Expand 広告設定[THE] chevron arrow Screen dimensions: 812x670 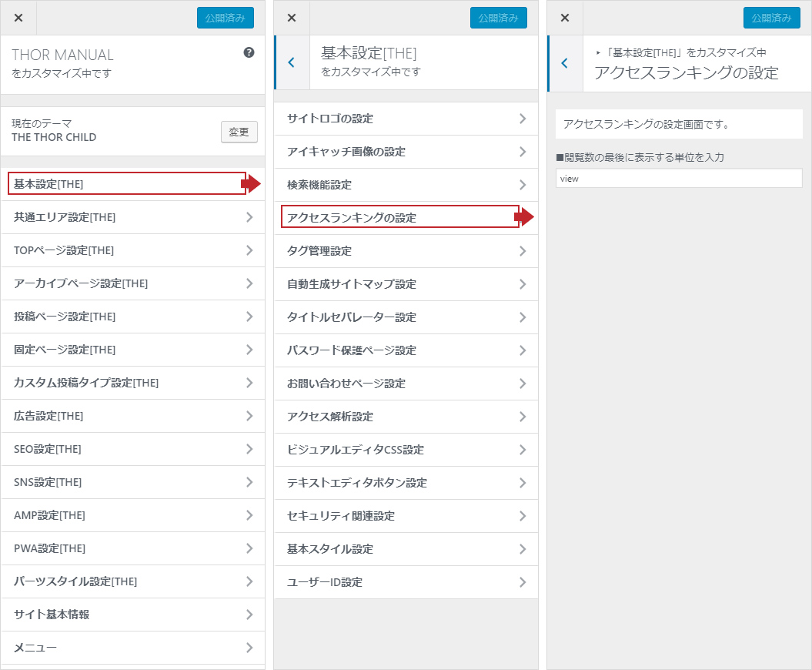point(249,416)
